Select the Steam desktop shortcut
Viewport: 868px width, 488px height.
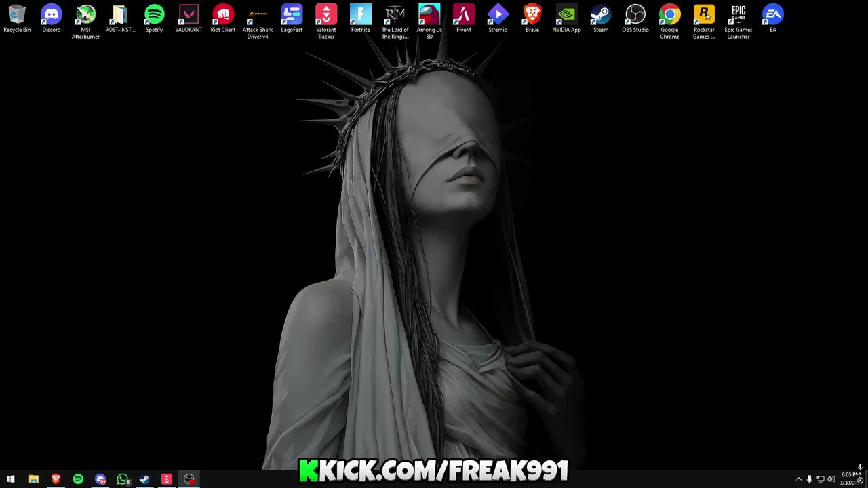point(601,19)
